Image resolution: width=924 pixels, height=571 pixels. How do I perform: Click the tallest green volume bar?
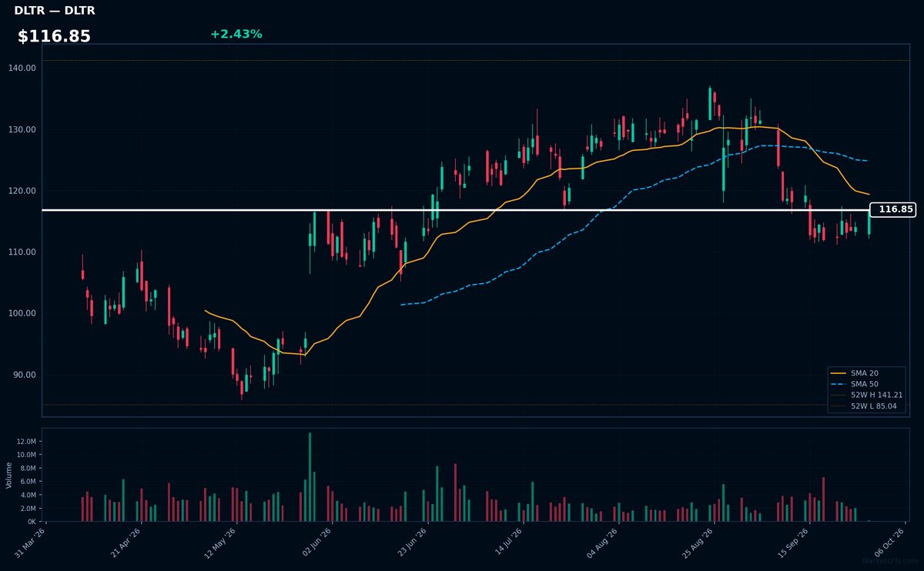[x=310, y=477]
